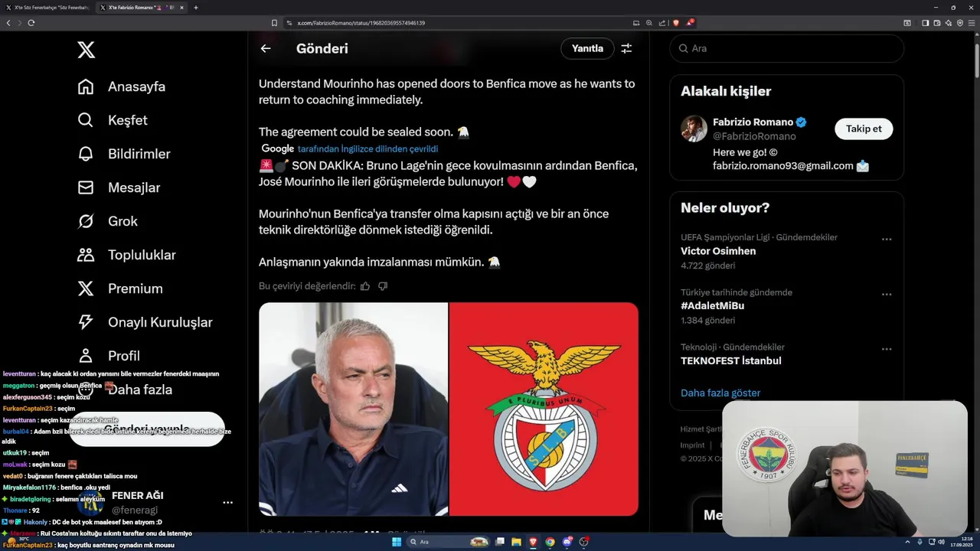Open a new browser tab
The width and height of the screenshot is (980, 551).
196,8
